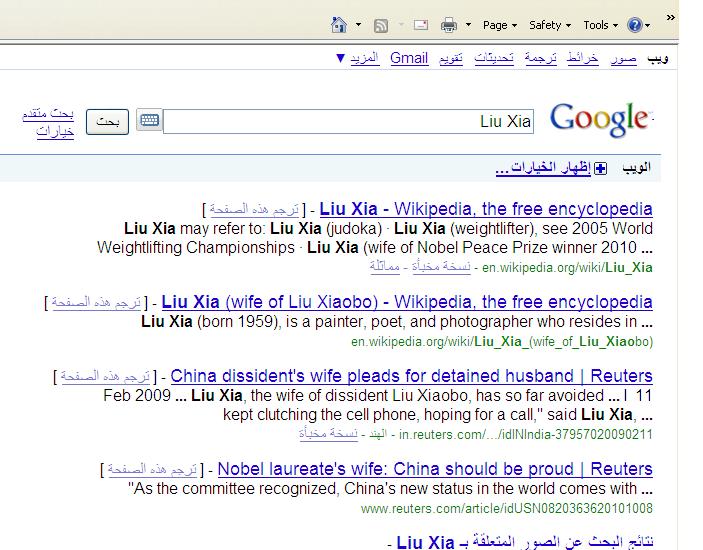Open the on-screen keyboard icon
Viewport: 703px width, 550px height.
click(149, 120)
